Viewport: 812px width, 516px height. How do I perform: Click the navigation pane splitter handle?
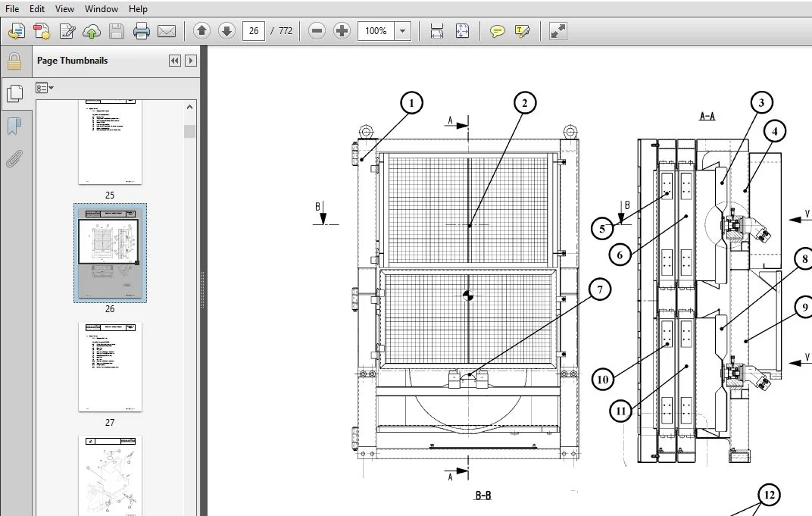[202, 290]
